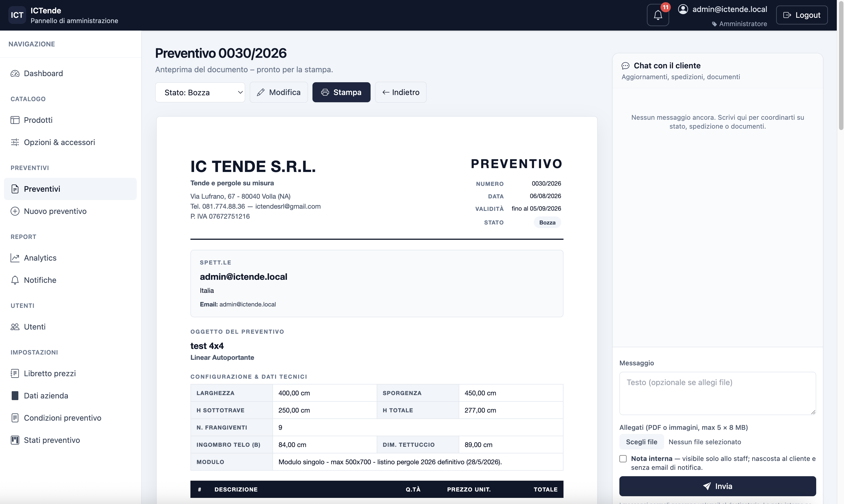This screenshot has height=504, width=844.
Task: Click the Stati preventivo kanban icon
Action: (x=15, y=440)
